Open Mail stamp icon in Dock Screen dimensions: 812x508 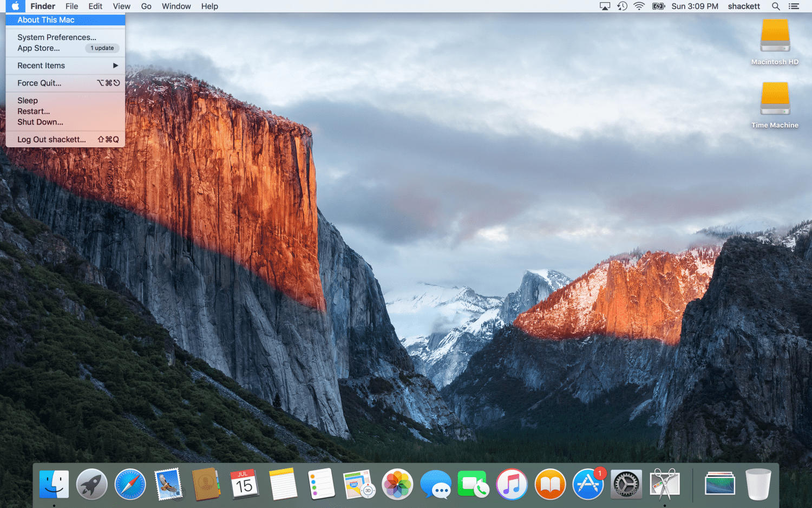[x=168, y=484]
